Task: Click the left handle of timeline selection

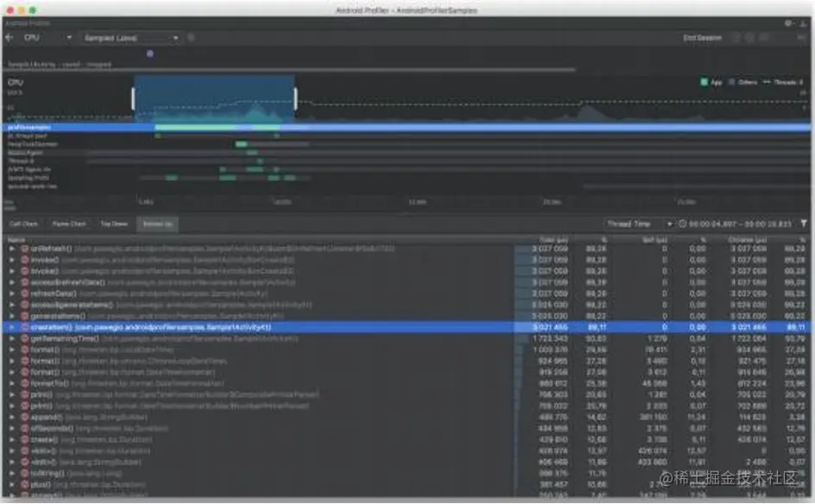Action: (134, 98)
